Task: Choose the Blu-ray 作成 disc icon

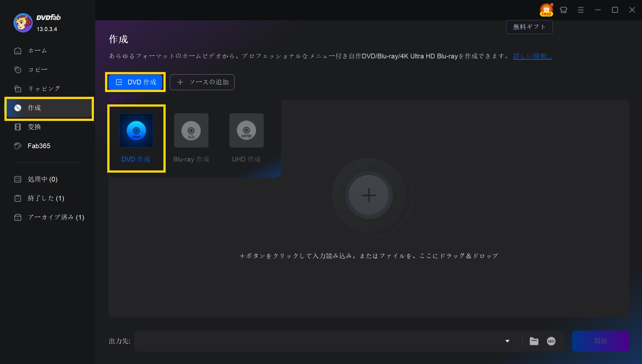Action: click(191, 130)
